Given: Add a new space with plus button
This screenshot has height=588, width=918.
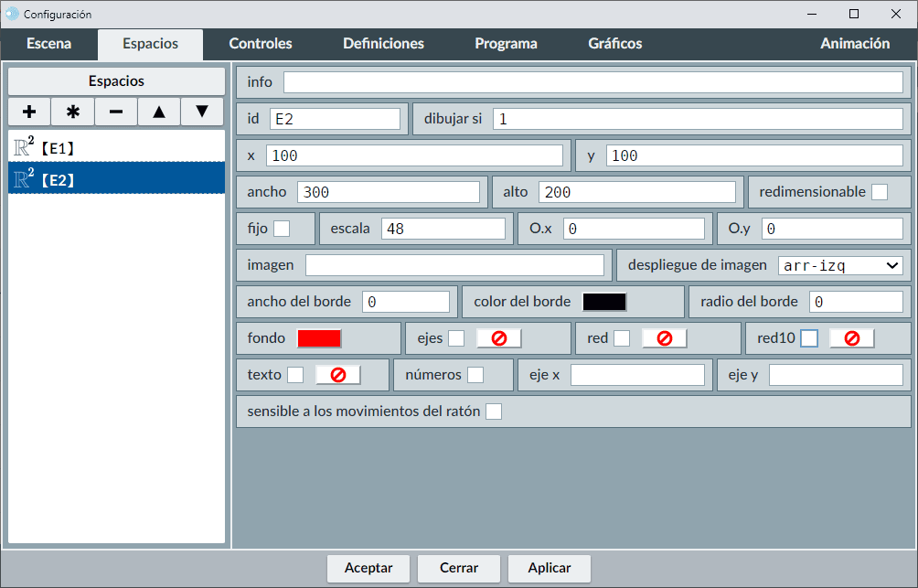Looking at the screenshot, I should [29, 112].
